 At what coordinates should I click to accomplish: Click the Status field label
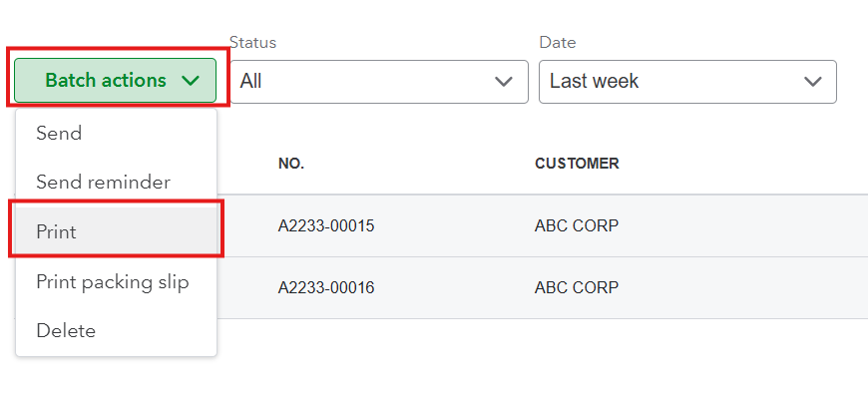click(x=252, y=43)
